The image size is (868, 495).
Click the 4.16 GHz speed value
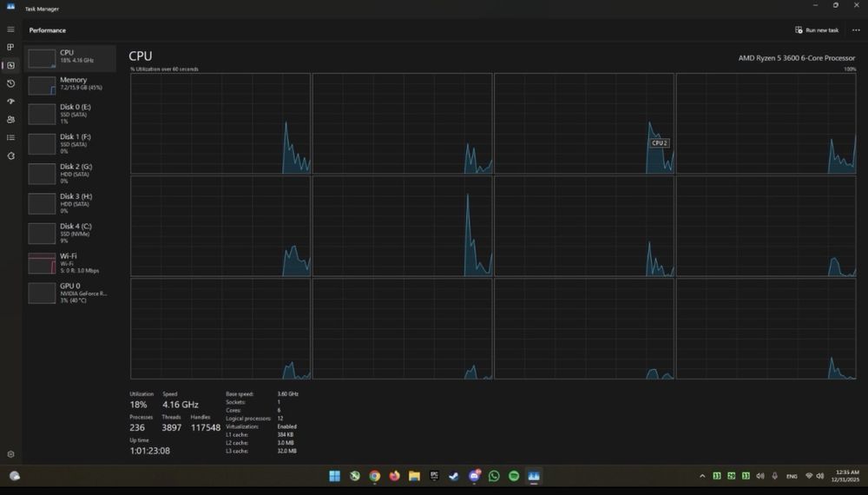[181, 405]
